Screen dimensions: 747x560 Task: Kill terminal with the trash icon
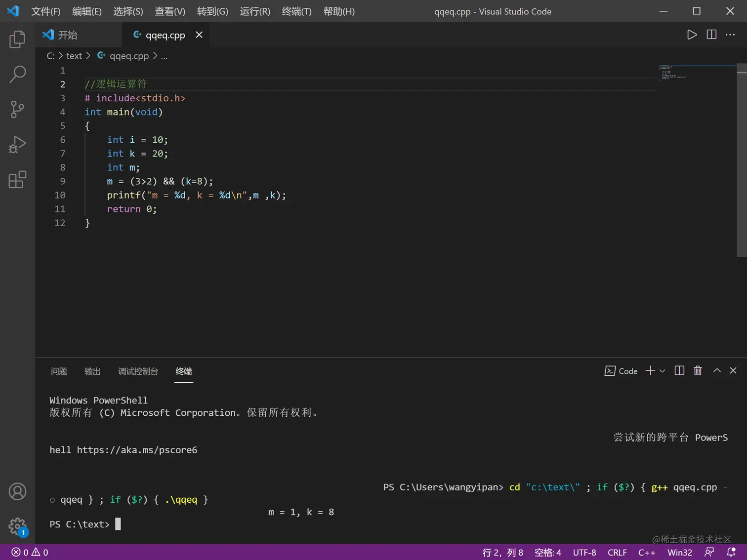click(x=698, y=371)
